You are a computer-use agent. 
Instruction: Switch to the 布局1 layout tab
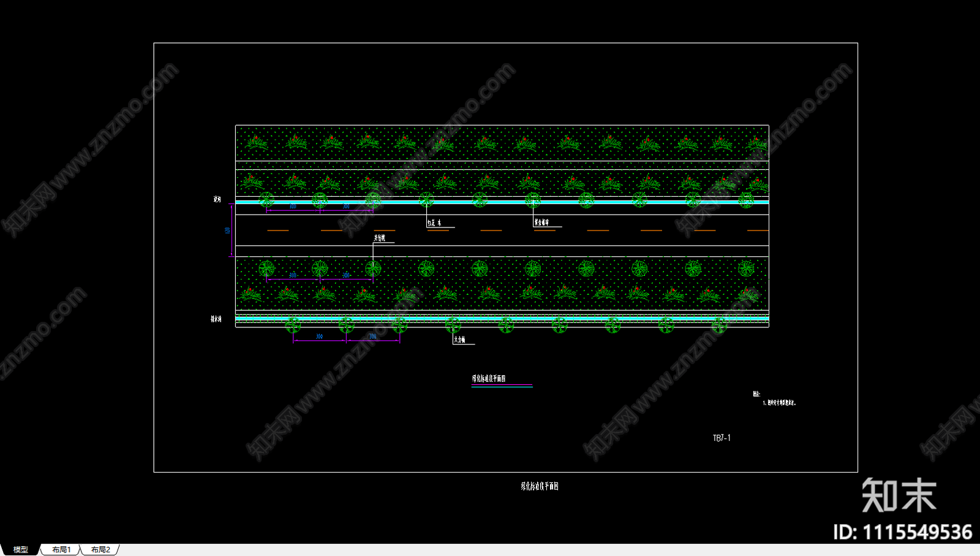coord(61,550)
